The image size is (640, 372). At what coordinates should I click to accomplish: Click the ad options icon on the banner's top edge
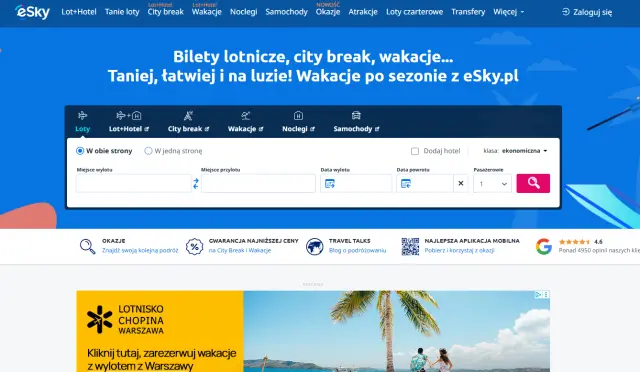coord(546,294)
